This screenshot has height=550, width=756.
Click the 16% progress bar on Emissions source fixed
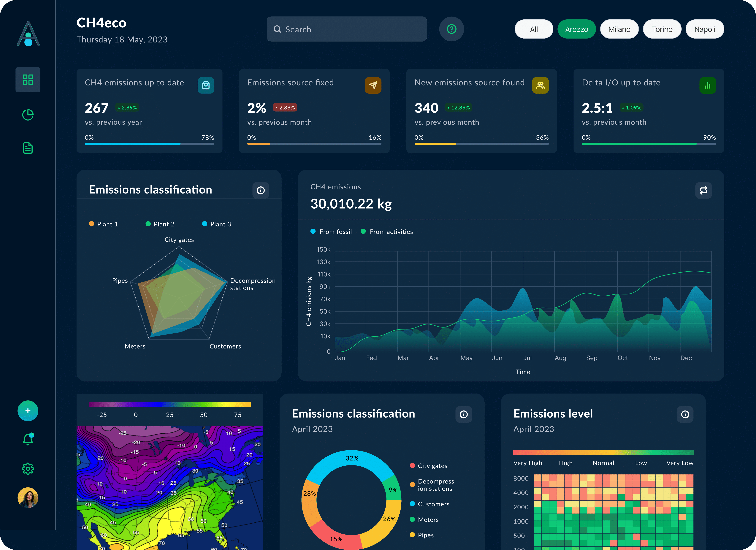coord(314,144)
